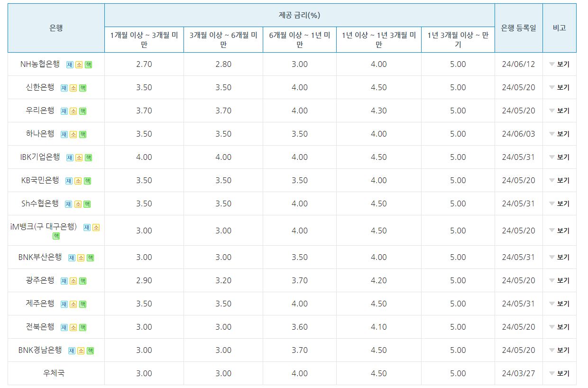Click the '1개월 이상 ~ 3개월 미만' header
588x388 pixels.
coord(144,40)
